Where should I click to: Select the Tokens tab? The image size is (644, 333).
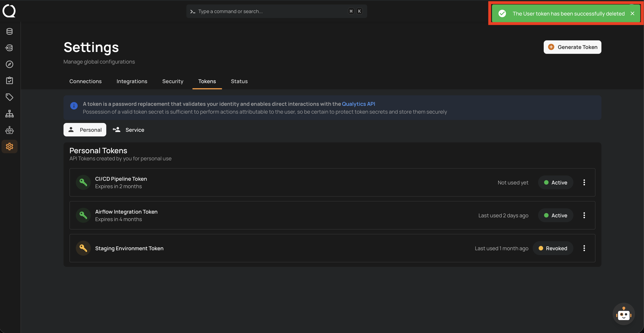coord(207,81)
